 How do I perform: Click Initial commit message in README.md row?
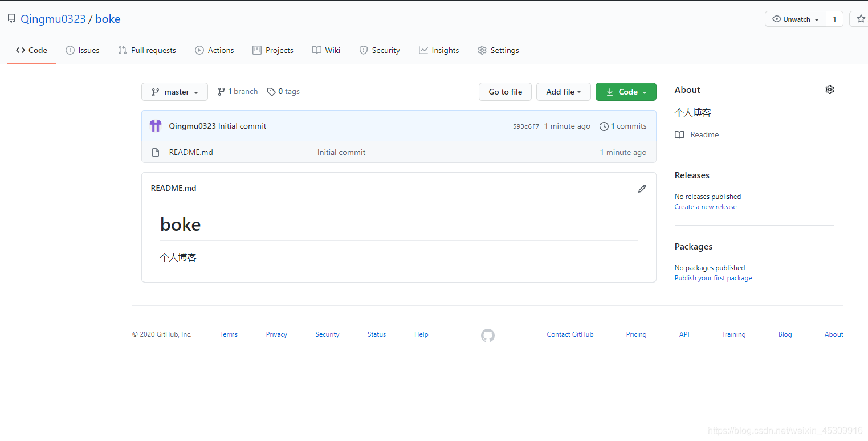[341, 152]
